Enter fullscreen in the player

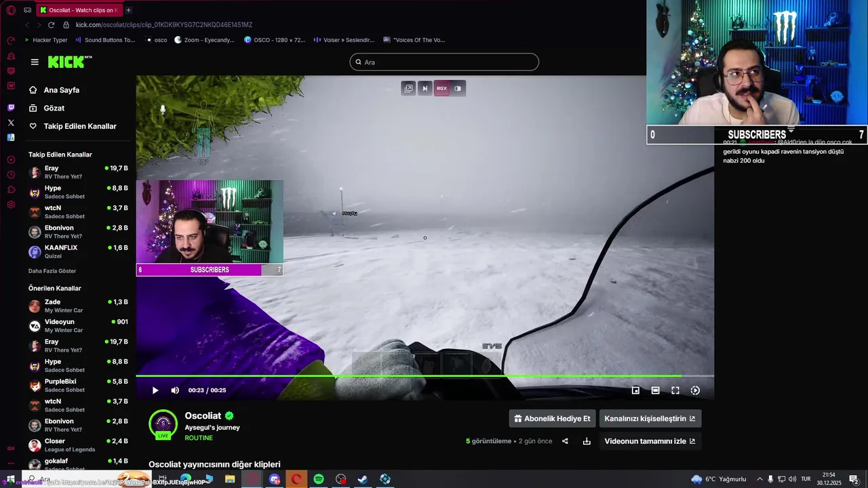(675, 390)
